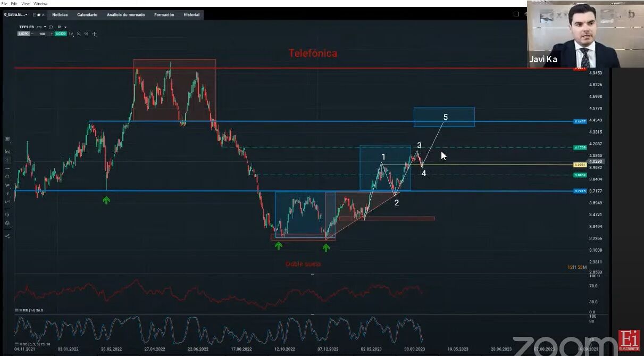This screenshot has height=356, width=644.
Task: Open chart type icon left of zoom buttons
Action: (x=71, y=34)
